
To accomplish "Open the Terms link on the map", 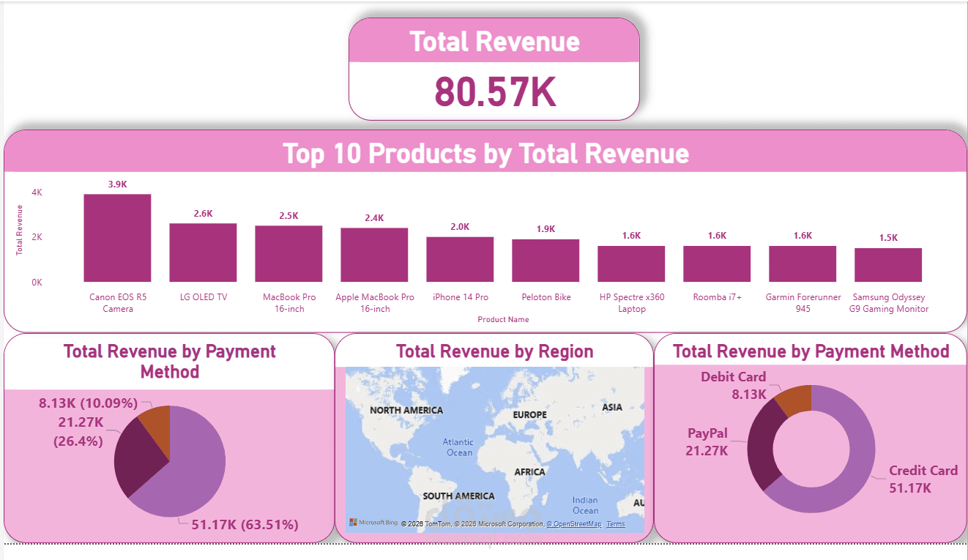I will point(615,523).
